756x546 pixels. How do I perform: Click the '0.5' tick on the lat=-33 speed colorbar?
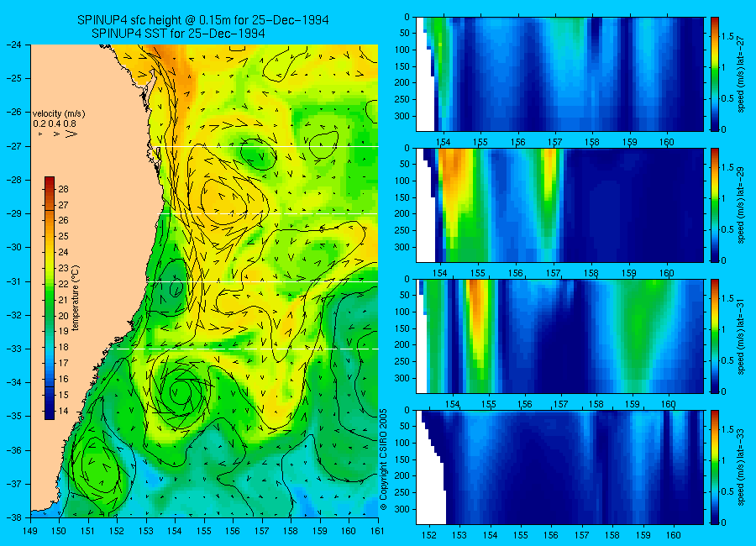click(728, 491)
